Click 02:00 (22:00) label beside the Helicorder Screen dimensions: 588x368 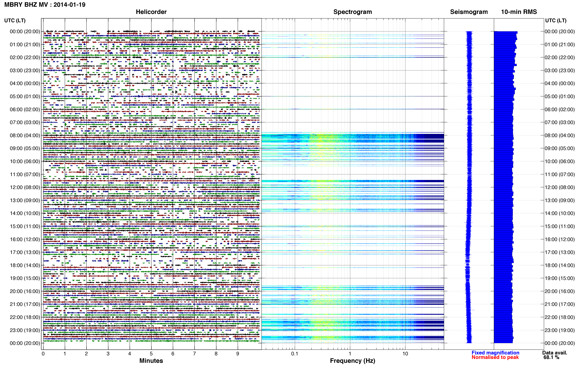25,57
